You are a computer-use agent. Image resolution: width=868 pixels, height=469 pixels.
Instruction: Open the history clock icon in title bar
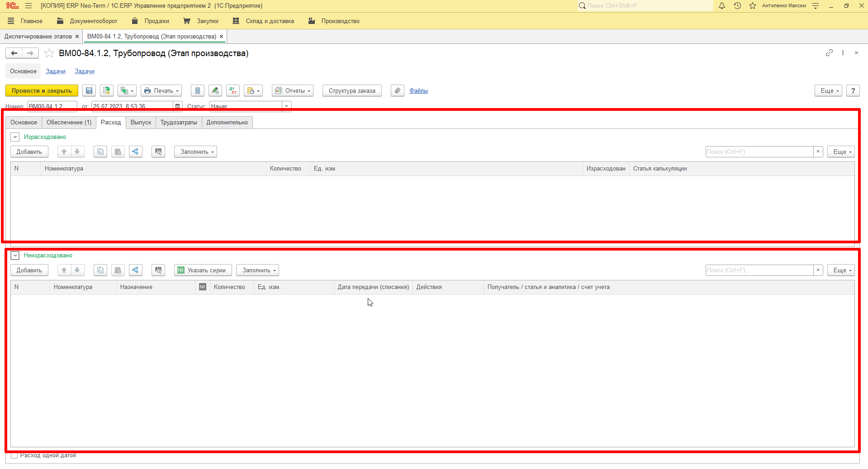(737, 6)
